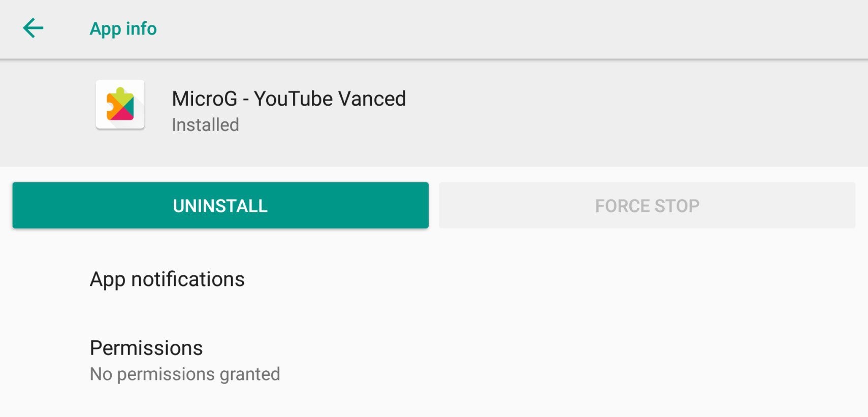Open App notifications settings

167,279
